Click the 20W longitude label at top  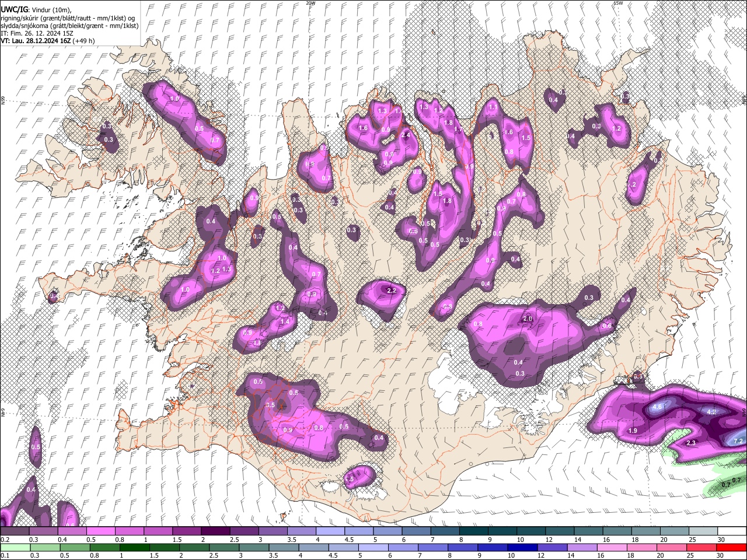(x=310, y=3)
